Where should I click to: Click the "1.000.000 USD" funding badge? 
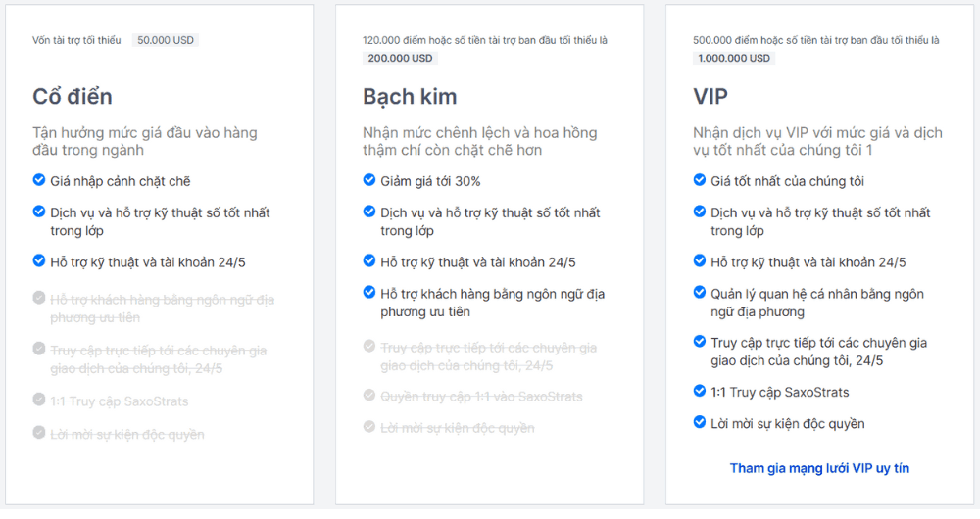[734, 58]
